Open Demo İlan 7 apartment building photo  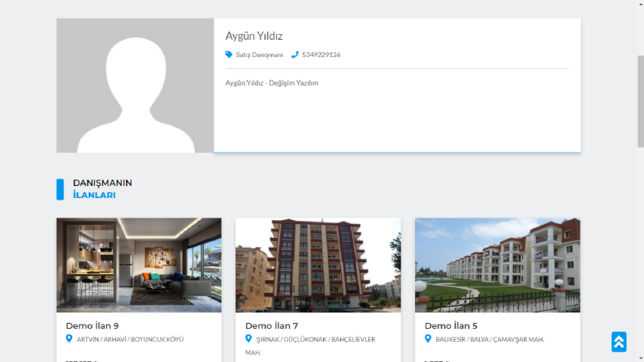(318, 265)
